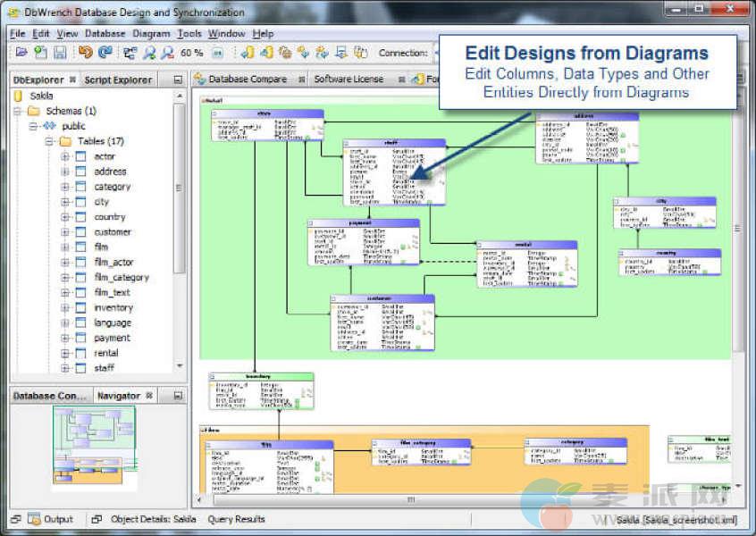This screenshot has height=536, width=756.
Task: Click the fit-to-page icon after 60 %
Action: (218, 53)
